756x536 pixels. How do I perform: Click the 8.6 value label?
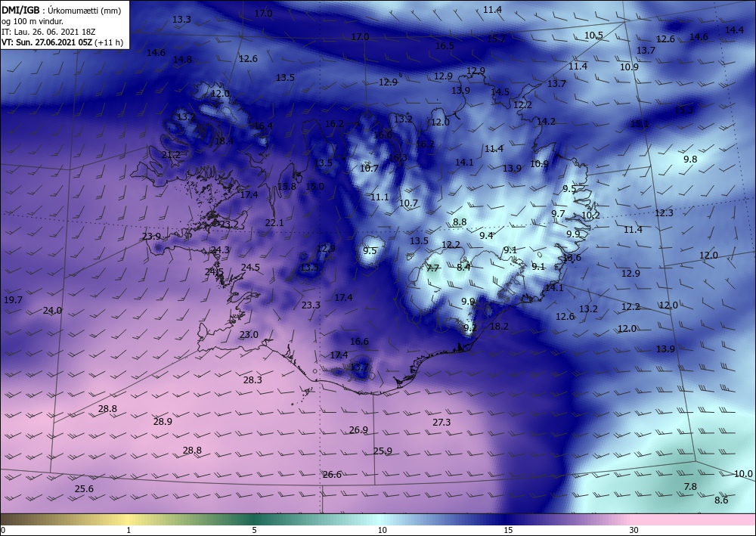[x=721, y=500]
